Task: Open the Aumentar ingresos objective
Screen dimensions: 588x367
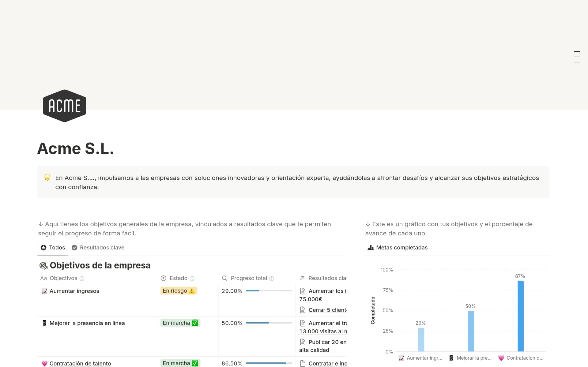Action: click(74, 291)
